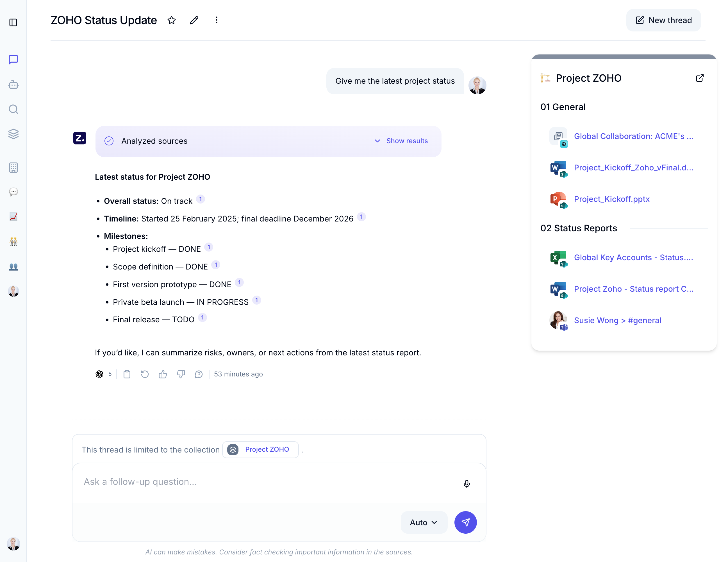Image resolution: width=728 pixels, height=562 pixels.
Task: Start a New thread
Action: pyautogui.click(x=663, y=20)
